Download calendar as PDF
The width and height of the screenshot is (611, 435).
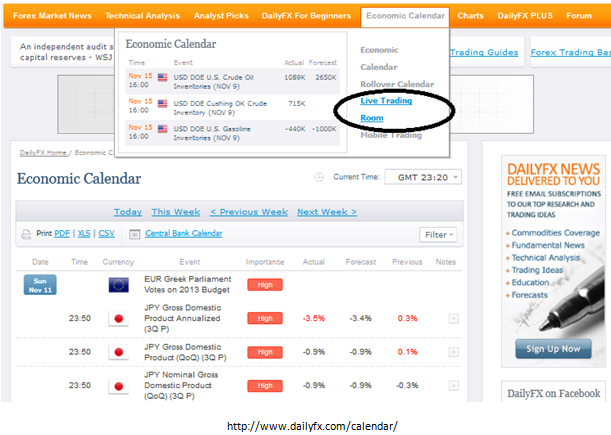(x=62, y=233)
